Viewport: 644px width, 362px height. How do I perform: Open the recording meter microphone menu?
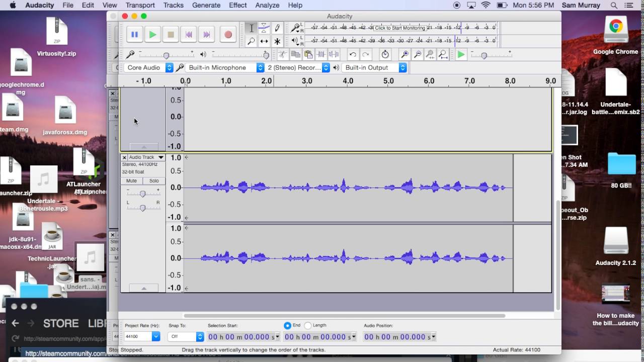[296, 28]
